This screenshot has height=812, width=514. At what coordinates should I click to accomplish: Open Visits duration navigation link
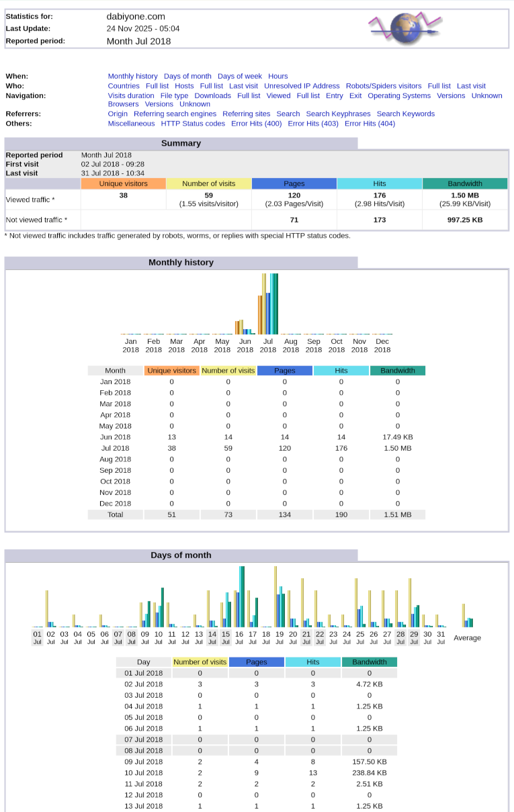131,95
